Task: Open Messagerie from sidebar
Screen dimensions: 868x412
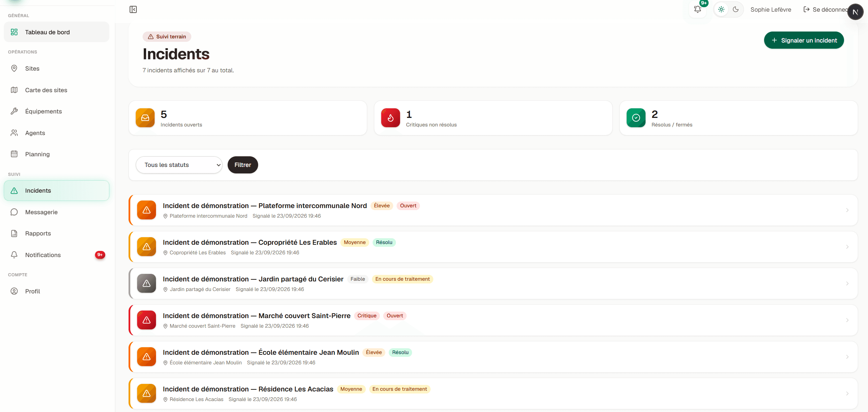Action: 57,212
